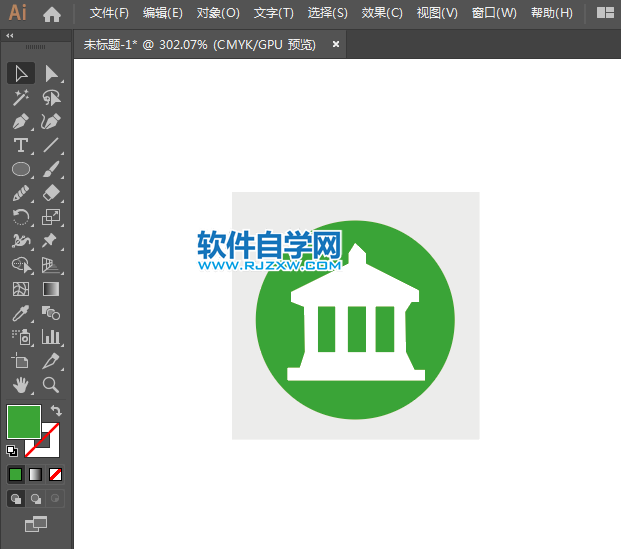Open the change screen mode button
Screen dimensions: 621x549
coord(36,523)
